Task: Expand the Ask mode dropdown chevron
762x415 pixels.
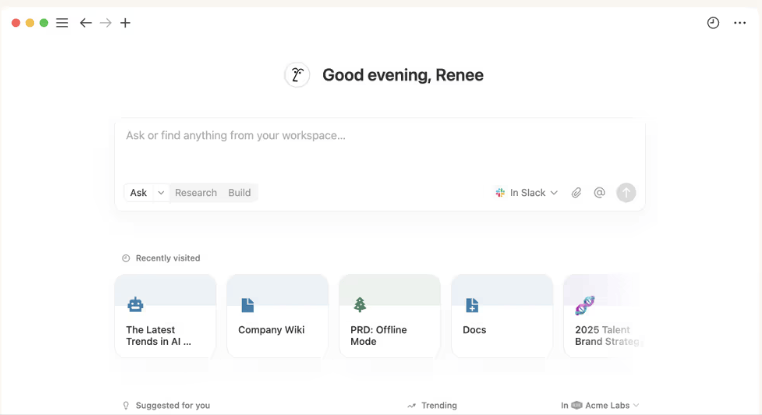Action: coord(161,193)
